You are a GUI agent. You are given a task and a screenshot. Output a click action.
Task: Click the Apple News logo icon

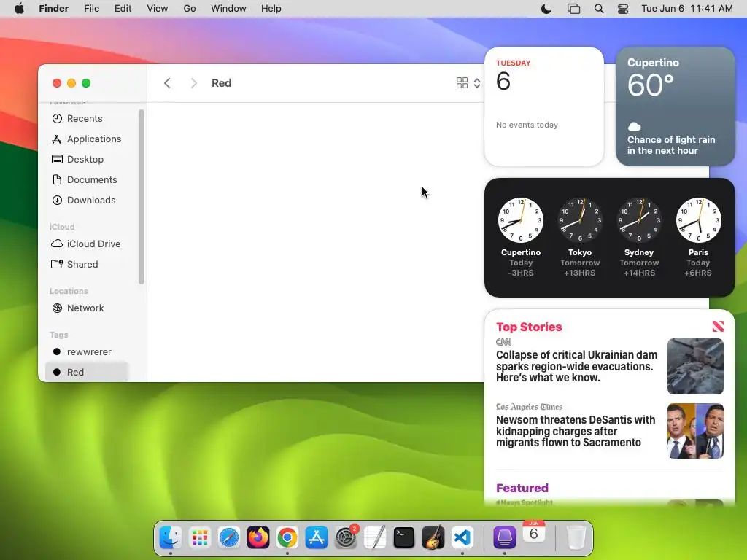coord(718,326)
